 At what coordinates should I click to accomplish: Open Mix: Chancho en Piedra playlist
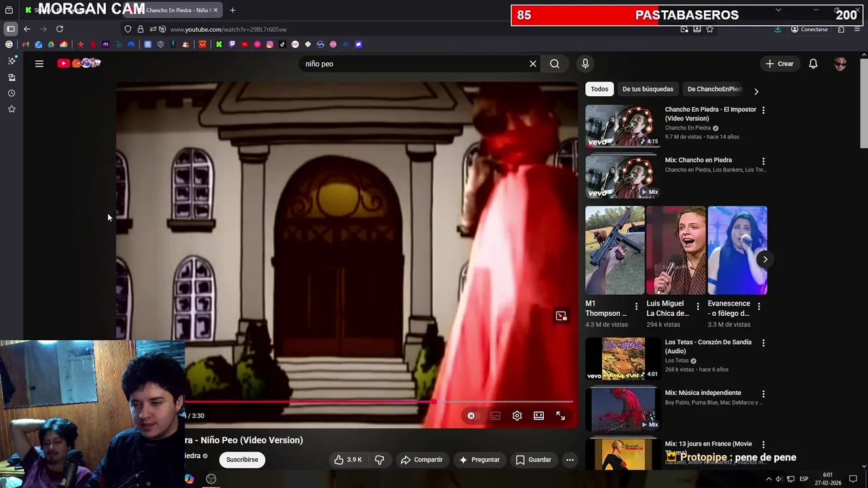pos(623,176)
